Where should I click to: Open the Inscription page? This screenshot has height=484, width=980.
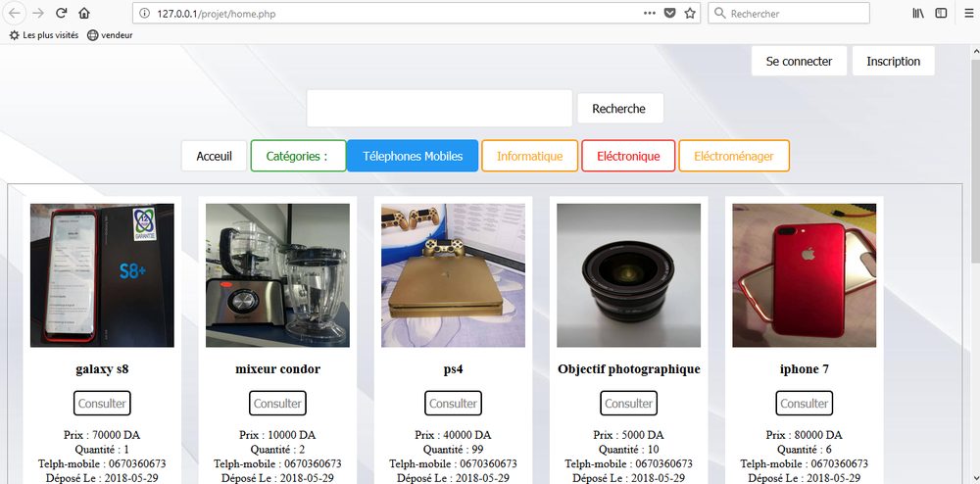coord(893,61)
